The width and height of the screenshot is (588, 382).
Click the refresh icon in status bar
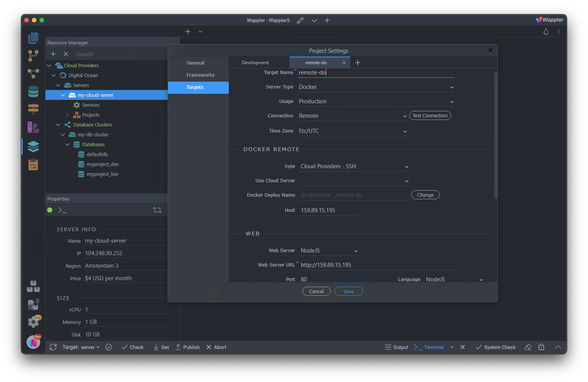[x=53, y=347]
